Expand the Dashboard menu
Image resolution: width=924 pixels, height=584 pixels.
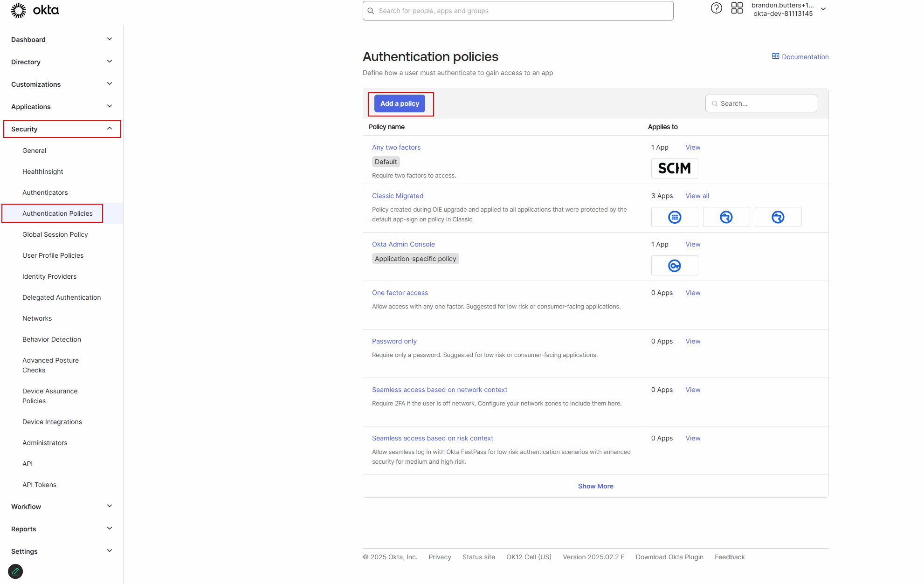62,40
